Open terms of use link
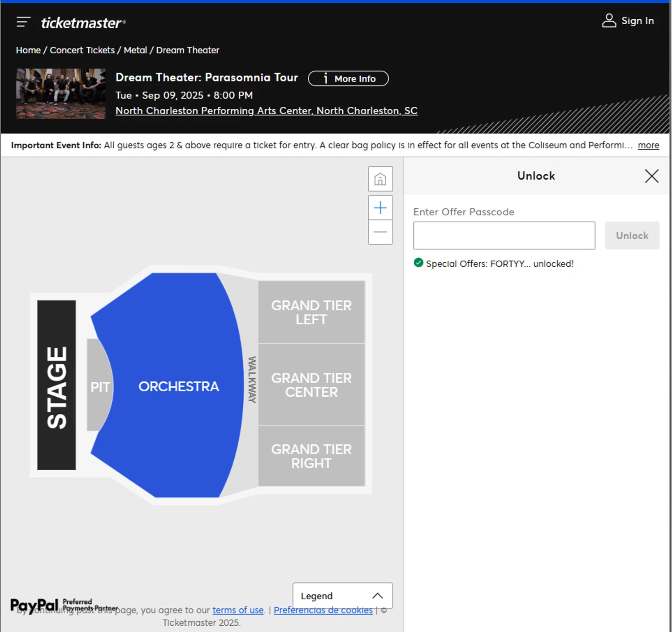Viewport: 672px width, 632px height. tap(238, 610)
